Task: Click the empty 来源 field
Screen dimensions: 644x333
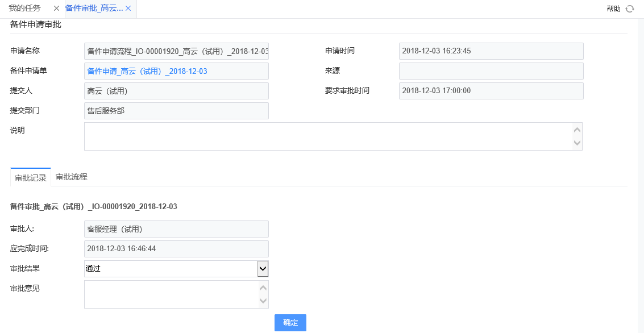Action: pos(491,70)
